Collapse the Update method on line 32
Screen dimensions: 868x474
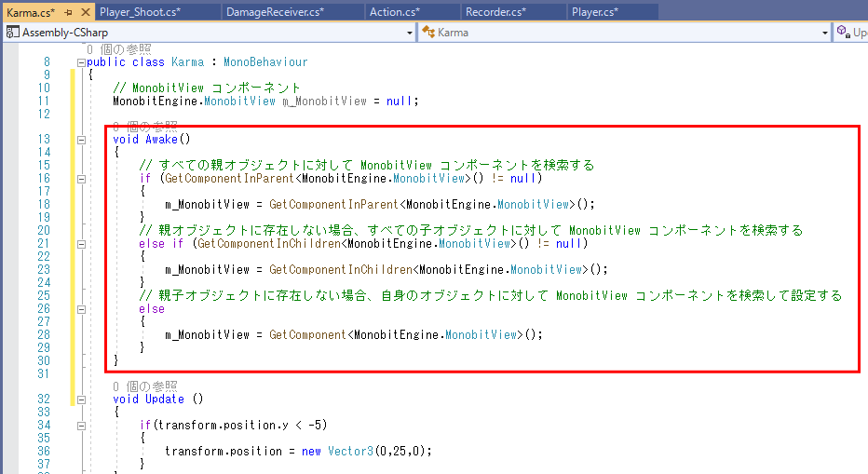pos(81,400)
